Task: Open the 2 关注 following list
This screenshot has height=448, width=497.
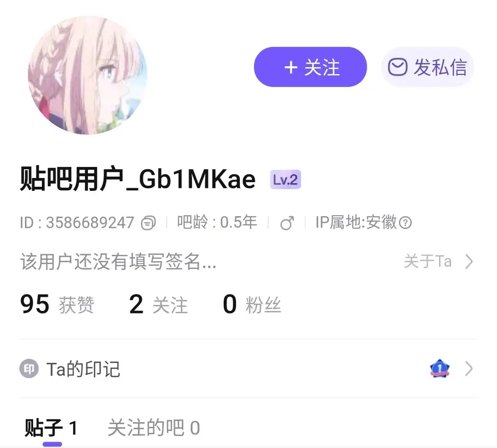Action: coord(158,304)
